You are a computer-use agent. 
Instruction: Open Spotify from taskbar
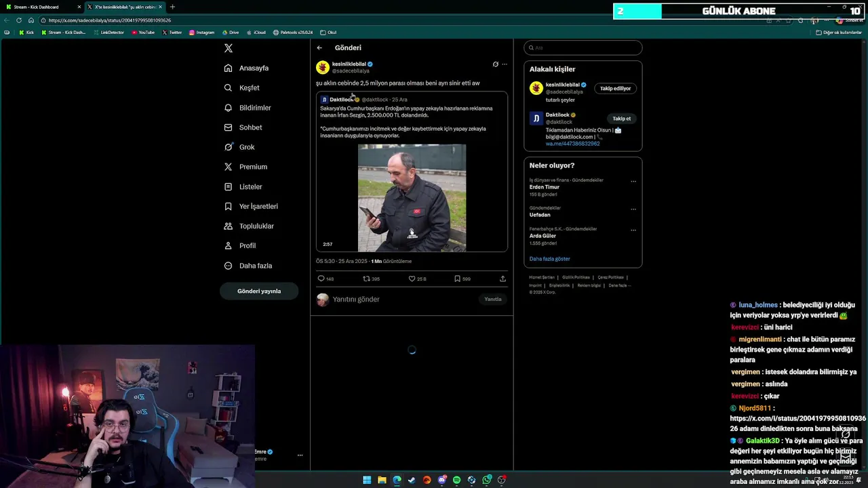coord(456,480)
